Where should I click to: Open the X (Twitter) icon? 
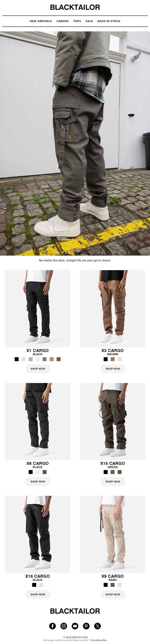97,626
